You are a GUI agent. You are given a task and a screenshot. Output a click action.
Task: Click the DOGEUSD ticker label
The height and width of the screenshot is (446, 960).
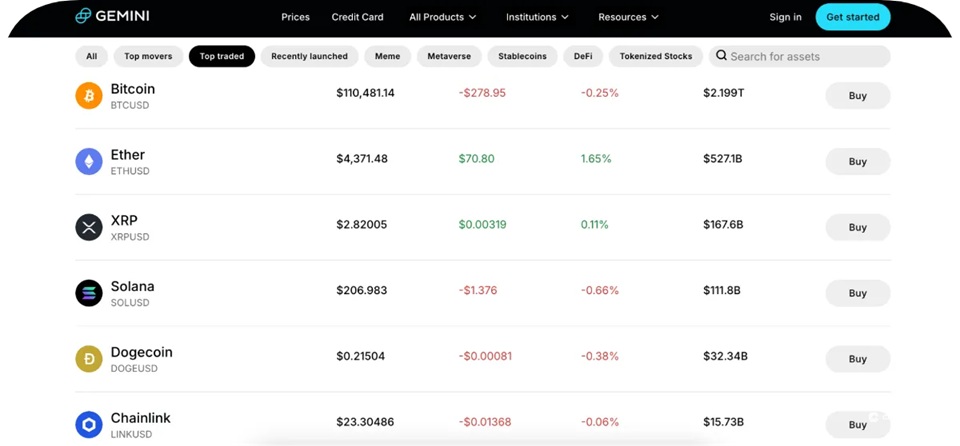tap(134, 369)
